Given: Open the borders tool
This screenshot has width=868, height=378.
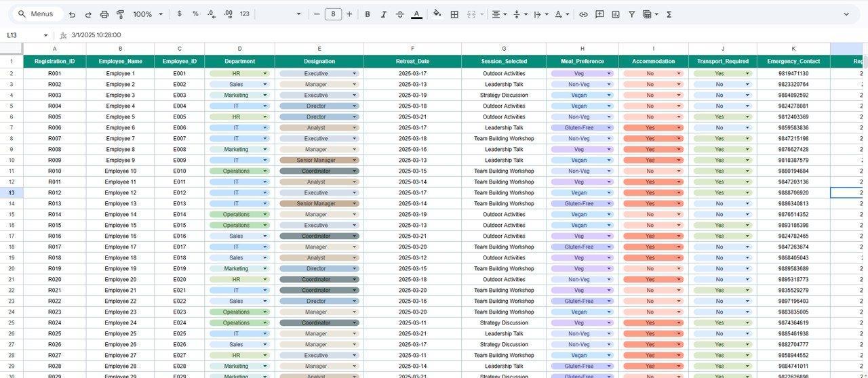Looking at the screenshot, I should (454, 14).
